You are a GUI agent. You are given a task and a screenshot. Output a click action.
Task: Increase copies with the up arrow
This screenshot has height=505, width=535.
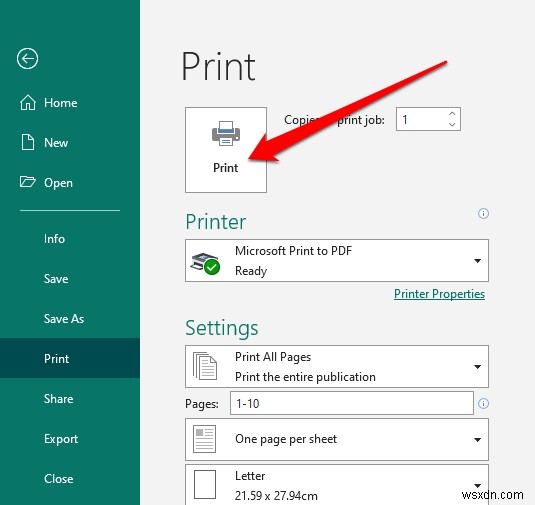(452, 114)
